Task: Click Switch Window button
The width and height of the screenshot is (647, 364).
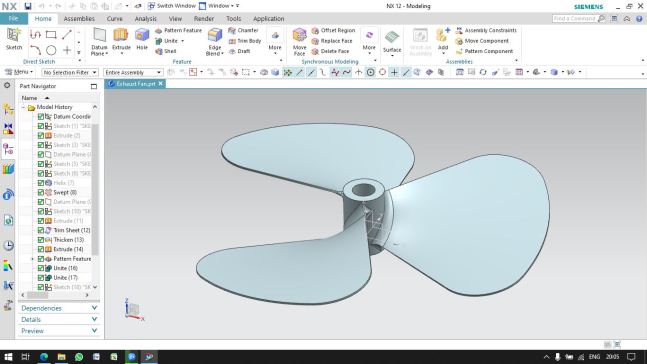Action: [172, 6]
